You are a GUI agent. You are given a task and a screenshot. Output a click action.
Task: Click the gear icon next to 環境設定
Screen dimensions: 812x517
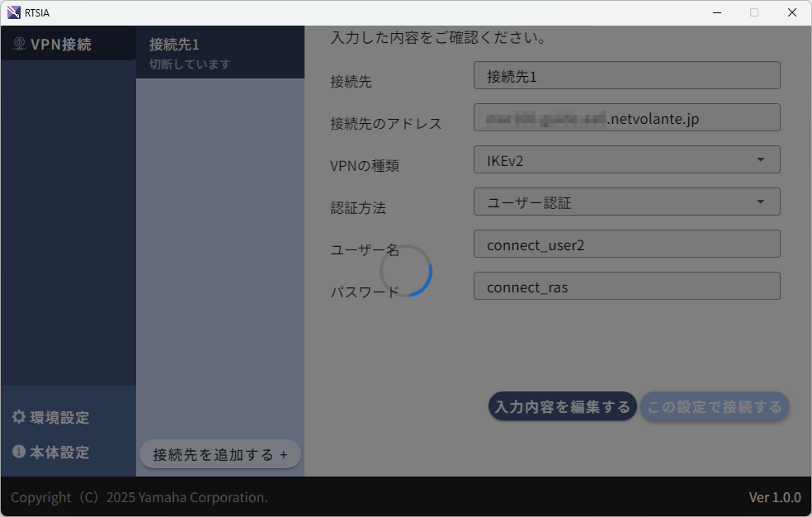(x=18, y=417)
